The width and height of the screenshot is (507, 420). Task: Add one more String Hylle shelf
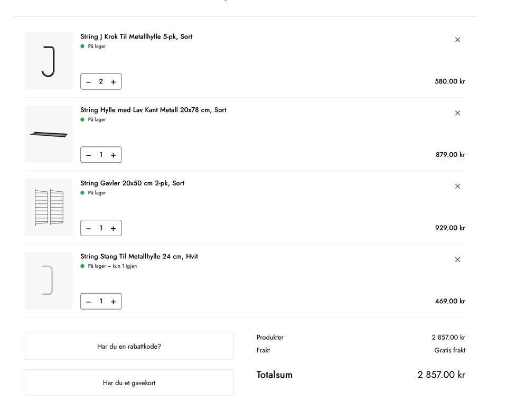click(x=113, y=155)
